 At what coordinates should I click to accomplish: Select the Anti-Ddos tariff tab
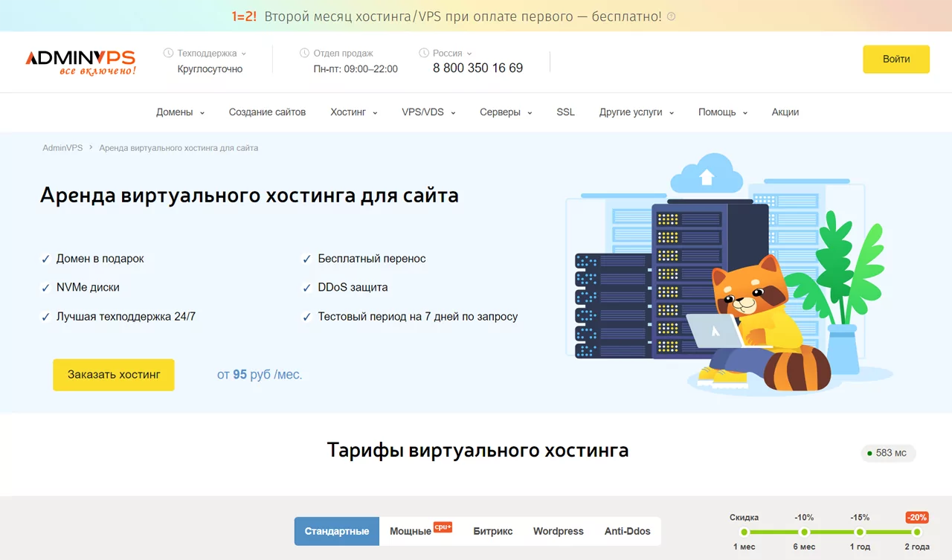click(x=628, y=531)
